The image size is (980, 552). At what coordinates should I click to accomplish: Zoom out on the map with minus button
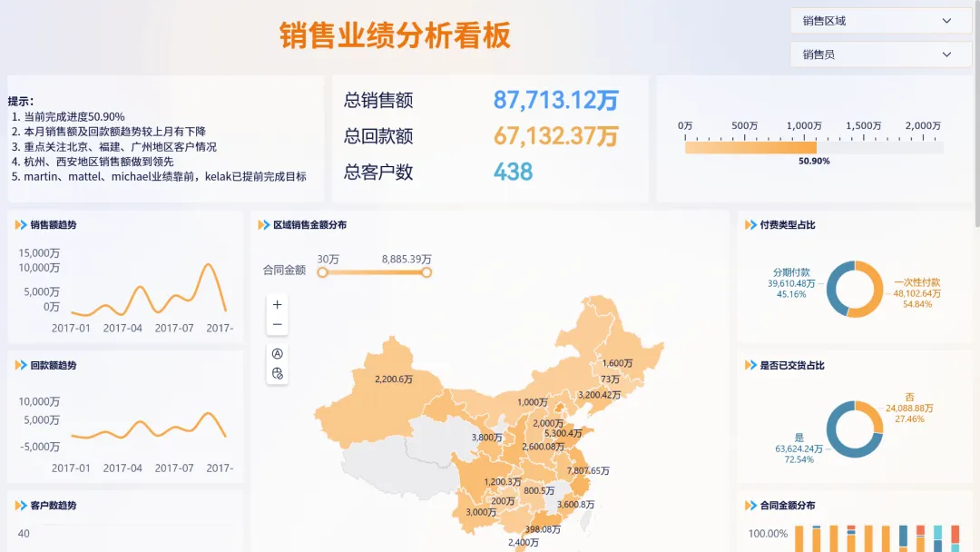pyautogui.click(x=278, y=324)
